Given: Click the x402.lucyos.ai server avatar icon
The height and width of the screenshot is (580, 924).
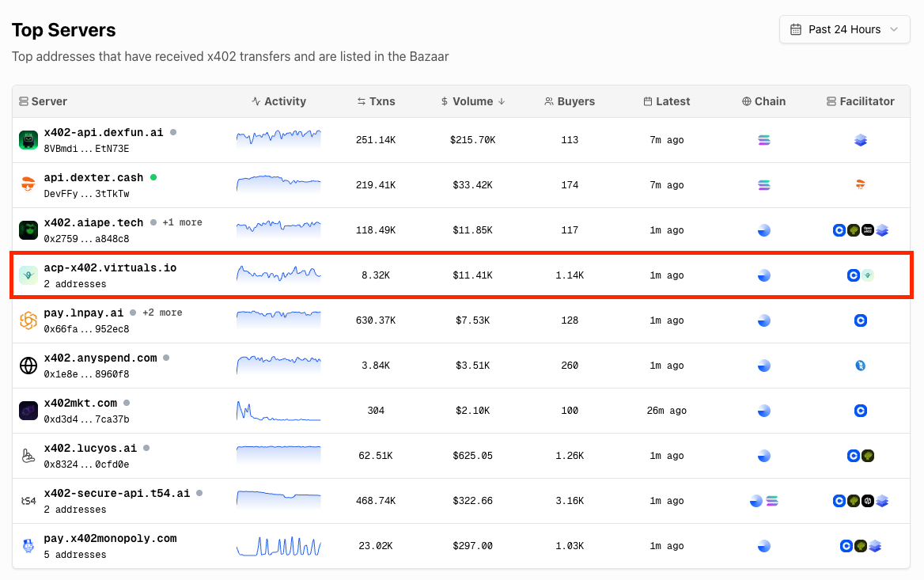Looking at the screenshot, I should pyautogui.click(x=28, y=456).
